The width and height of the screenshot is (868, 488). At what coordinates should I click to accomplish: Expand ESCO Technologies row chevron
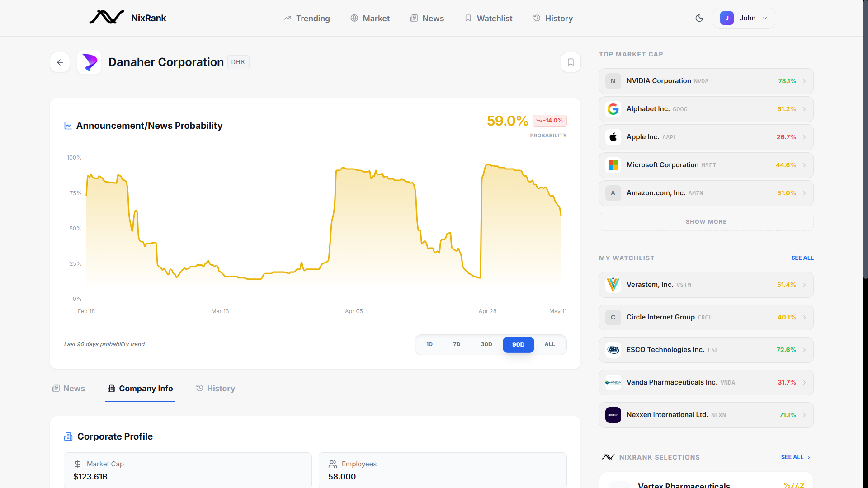point(804,350)
